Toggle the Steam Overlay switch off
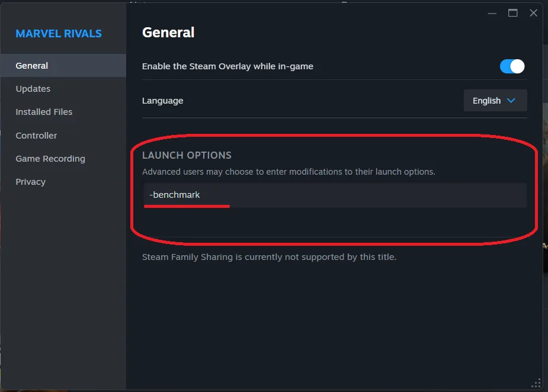Viewport: 548px width, 392px height. click(512, 66)
